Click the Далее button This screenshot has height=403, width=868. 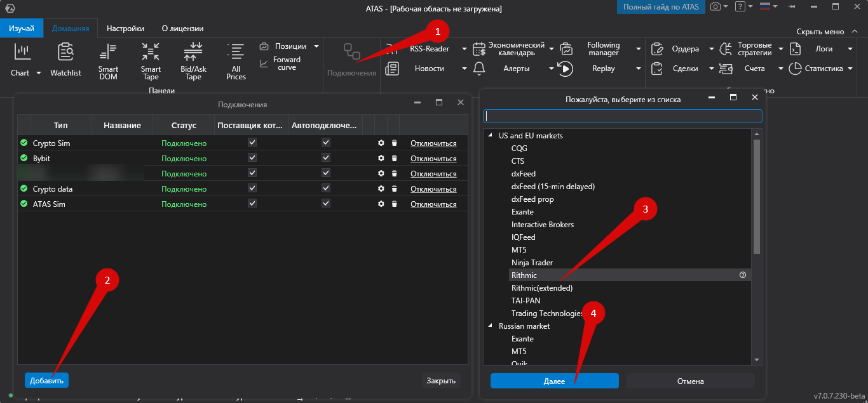[x=554, y=381]
